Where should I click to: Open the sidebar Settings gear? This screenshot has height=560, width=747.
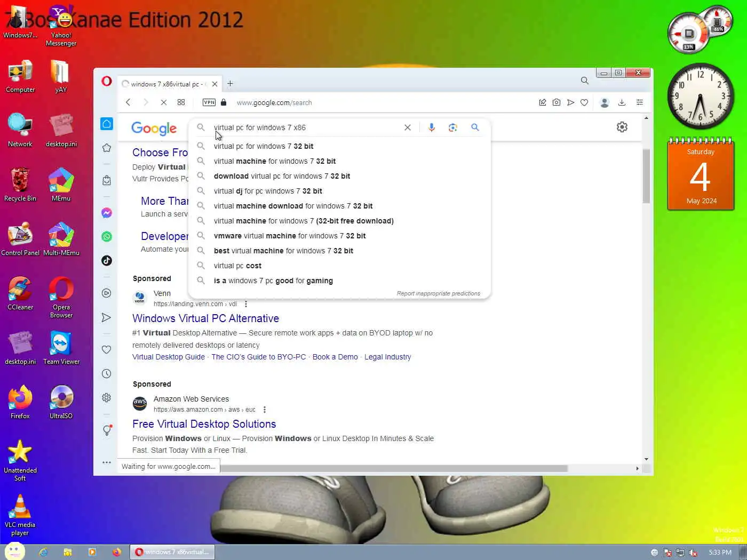pyautogui.click(x=107, y=397)
